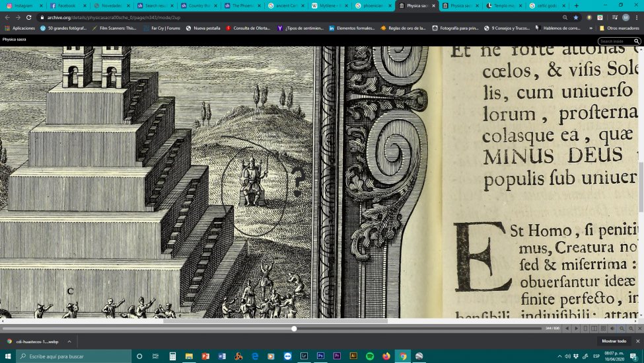This screenshot has height=363, width=644.
Task: Open the Pocket extension icon
Action: [x=600, y=18]
